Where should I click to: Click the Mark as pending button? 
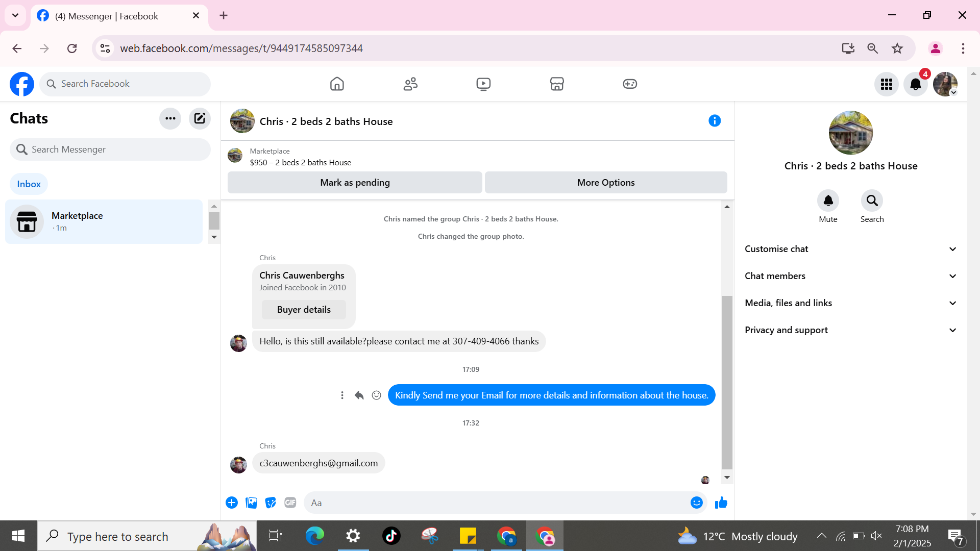point(355,183)
